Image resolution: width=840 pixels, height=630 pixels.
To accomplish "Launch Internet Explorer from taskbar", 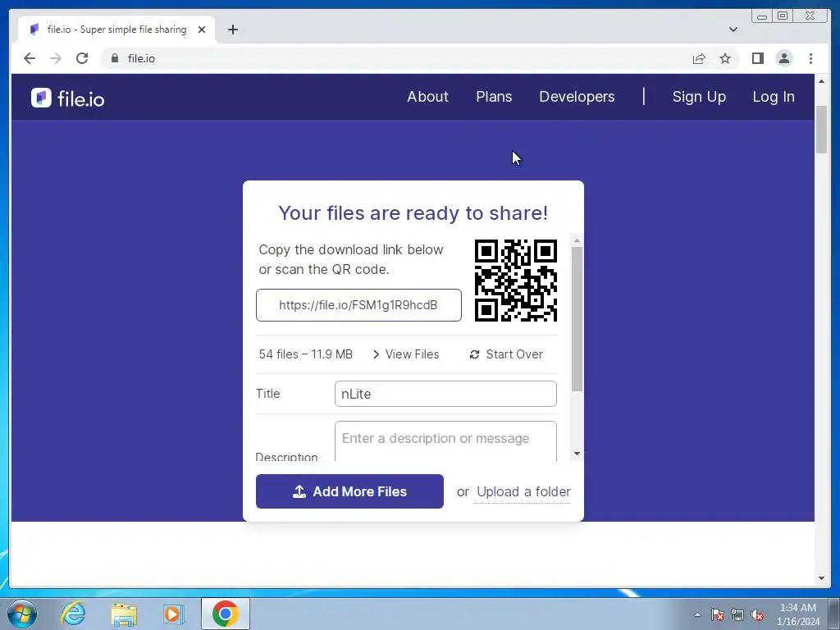I will pos(73,614).
